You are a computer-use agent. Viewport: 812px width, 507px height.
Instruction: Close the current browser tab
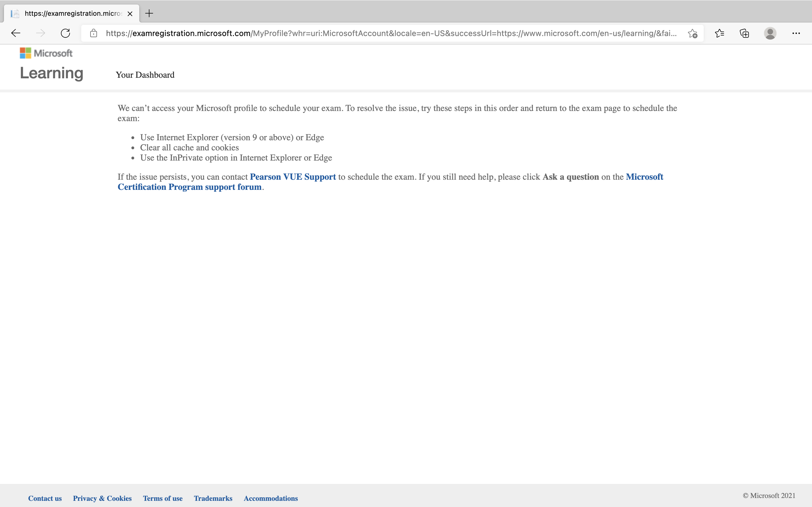(130, 14)
